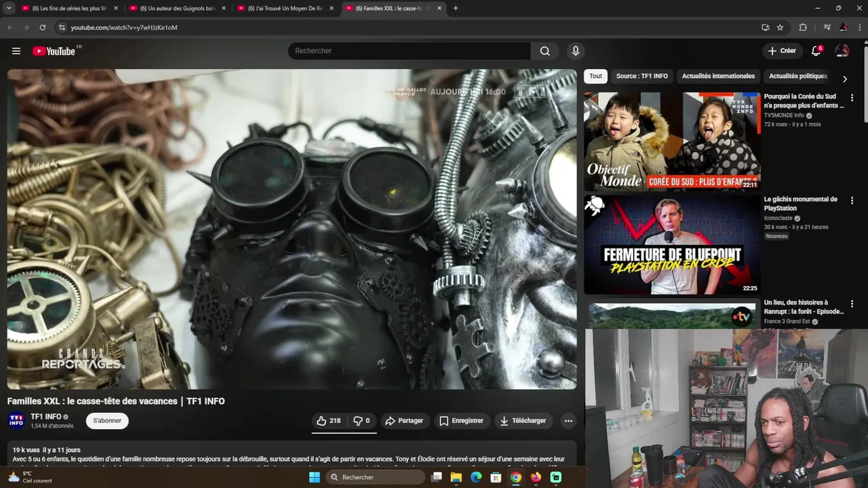Launch Microsoft Edge from the taskbar
This screenshot has height=488, width=868.
click(x=476, y=477)
